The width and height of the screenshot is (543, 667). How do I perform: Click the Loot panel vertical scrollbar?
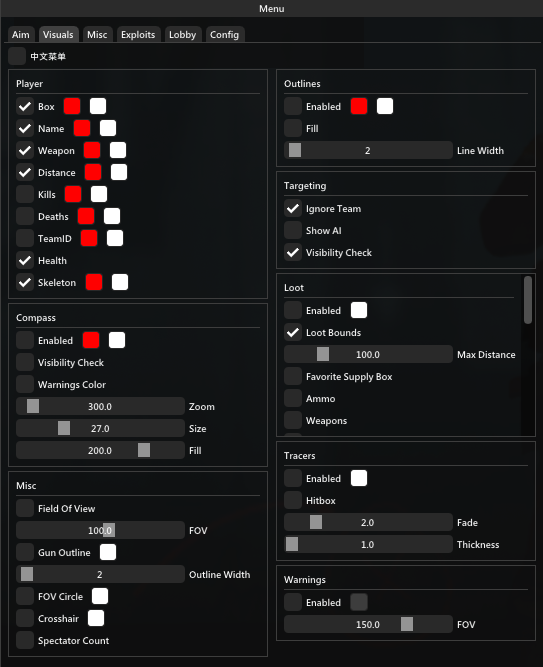[x=528, y=300]
